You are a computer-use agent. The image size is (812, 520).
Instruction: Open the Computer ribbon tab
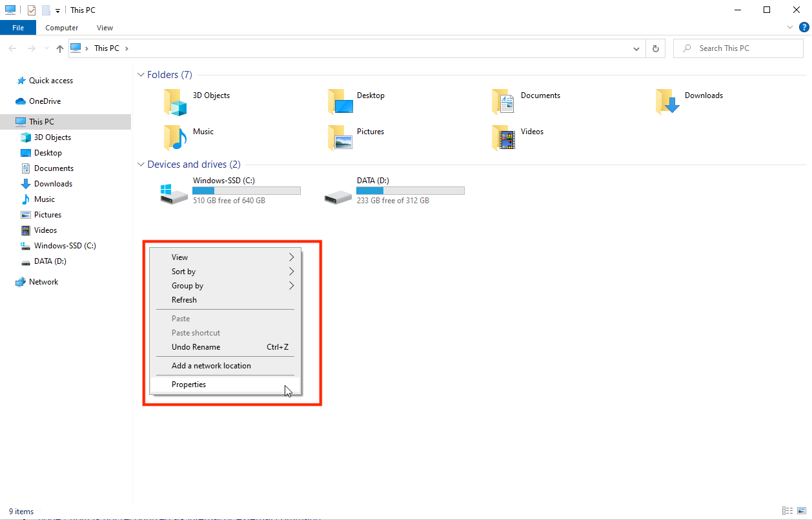point(62,28)
